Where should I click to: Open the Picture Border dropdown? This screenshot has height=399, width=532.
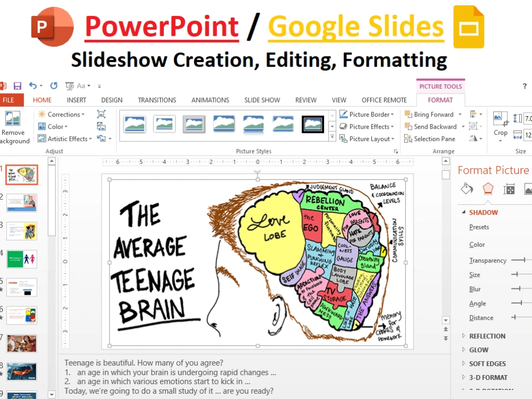[367, 114]
